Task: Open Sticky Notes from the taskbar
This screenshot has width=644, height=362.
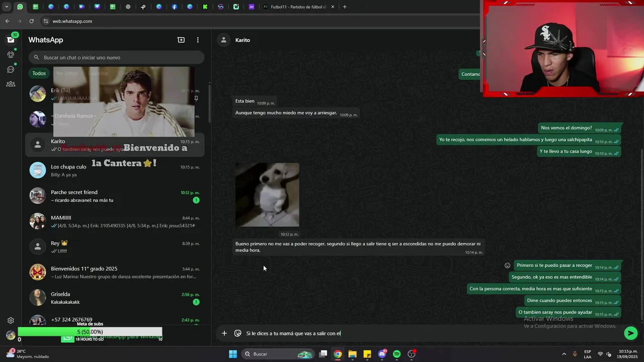Action: (x=367, y=354)
